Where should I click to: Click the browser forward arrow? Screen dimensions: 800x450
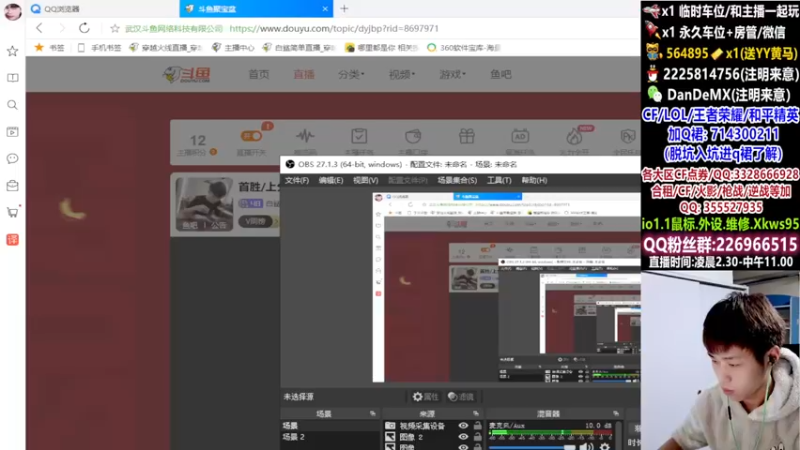(x=62, y=28)
